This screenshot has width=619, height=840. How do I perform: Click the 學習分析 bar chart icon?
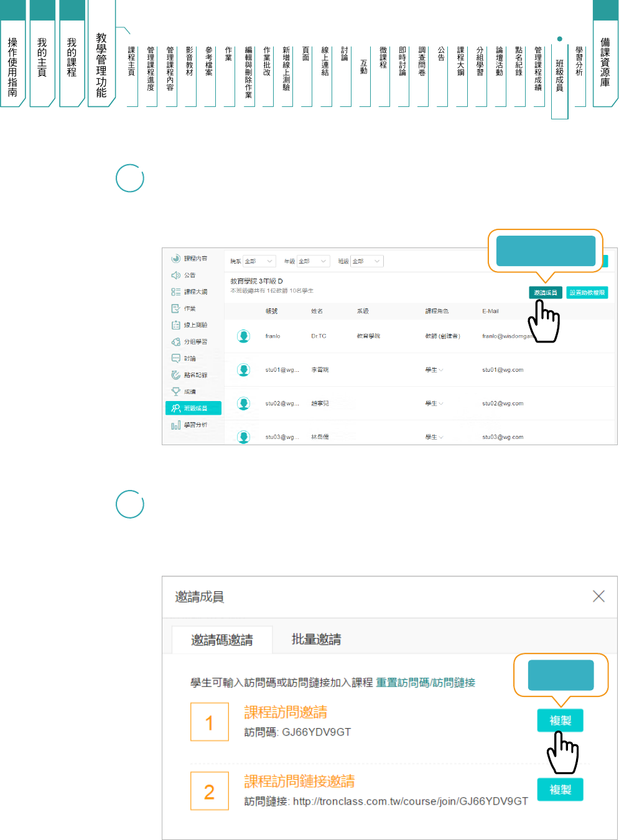click(176, 425)
